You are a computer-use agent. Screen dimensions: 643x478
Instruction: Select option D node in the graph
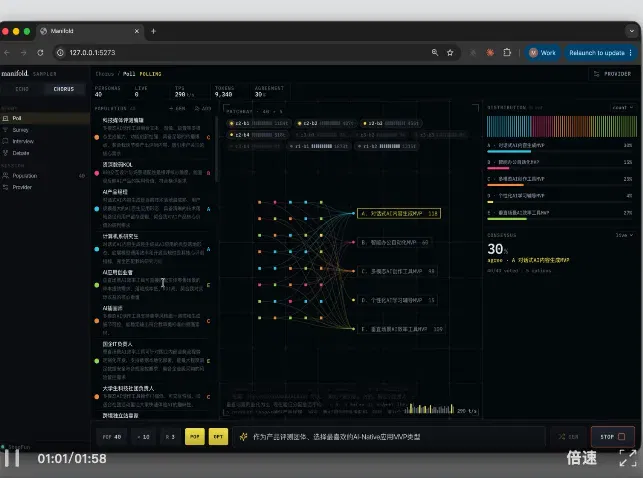[398, 300]
